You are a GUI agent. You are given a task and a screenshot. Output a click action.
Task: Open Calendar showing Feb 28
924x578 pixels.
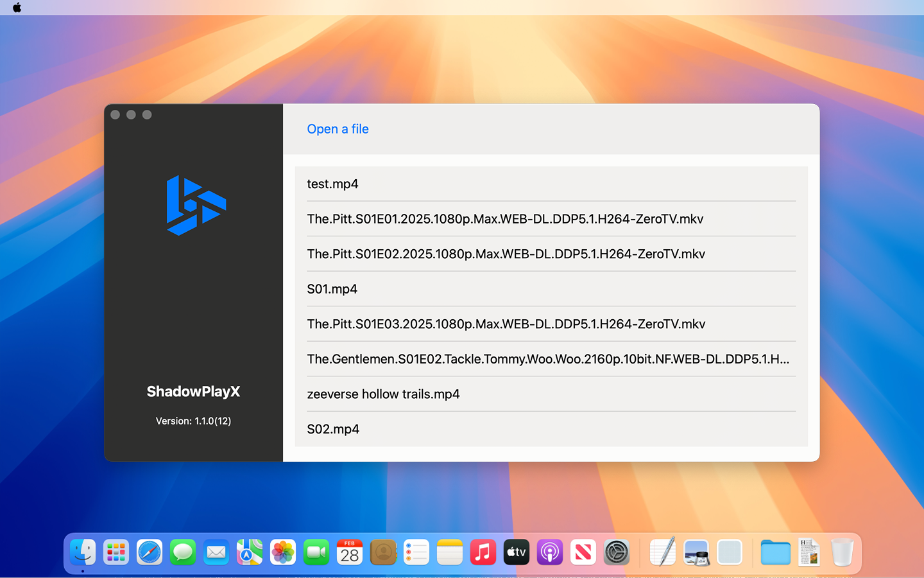350,552
